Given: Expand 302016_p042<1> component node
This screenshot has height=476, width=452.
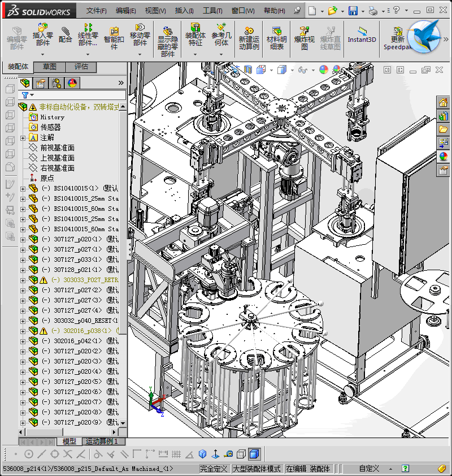Looking at the screenshot, I should tap(23, 341).
